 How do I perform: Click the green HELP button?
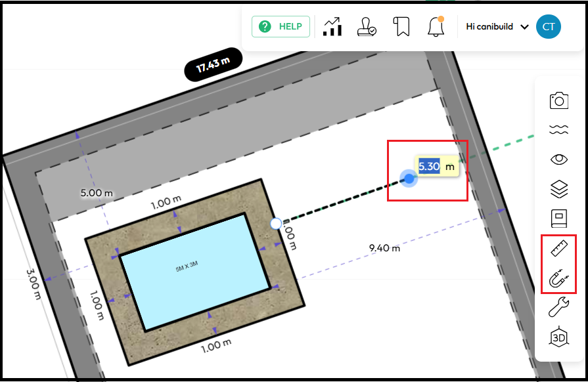281,27
